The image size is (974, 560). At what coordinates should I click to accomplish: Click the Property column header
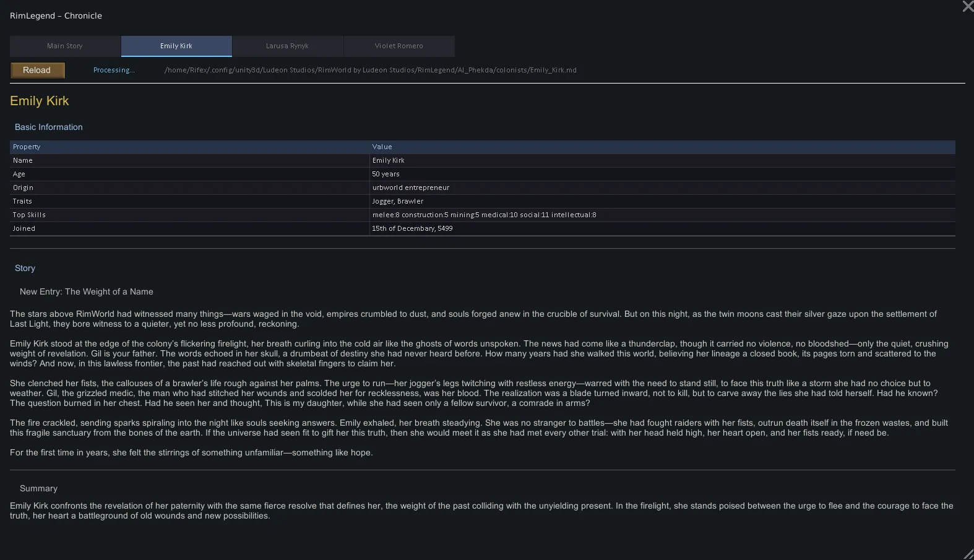27,147
